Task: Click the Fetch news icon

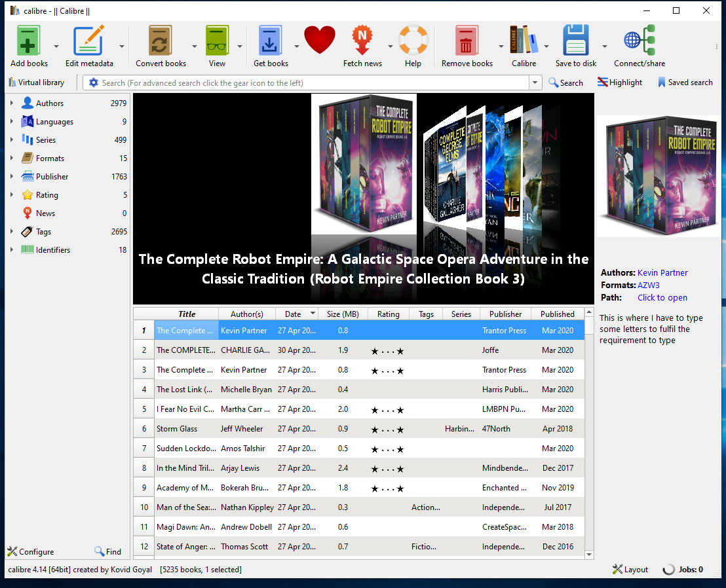Action: pyautogui.click(x=362, y=41)
